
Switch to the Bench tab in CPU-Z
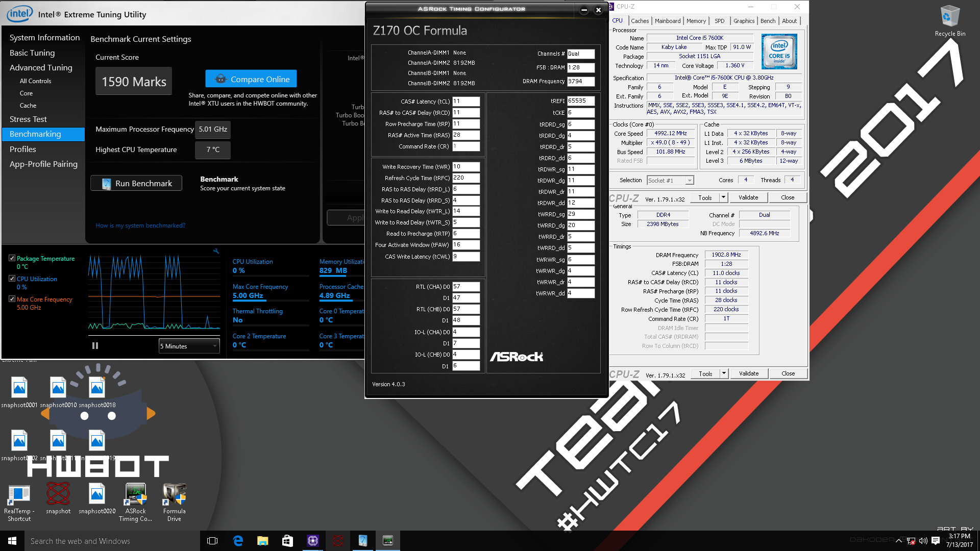(x=768, y=21)
